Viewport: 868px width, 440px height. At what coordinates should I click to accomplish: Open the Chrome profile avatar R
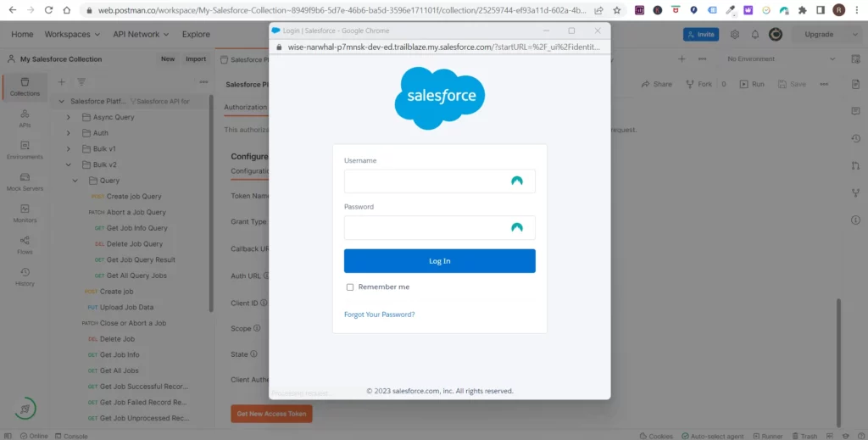(x=838, y=10)
